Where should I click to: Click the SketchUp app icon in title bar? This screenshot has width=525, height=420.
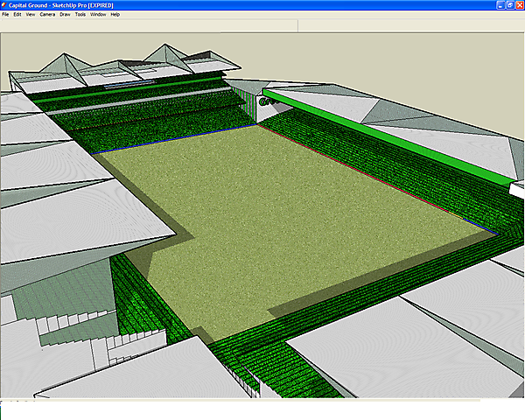[4, 4]
